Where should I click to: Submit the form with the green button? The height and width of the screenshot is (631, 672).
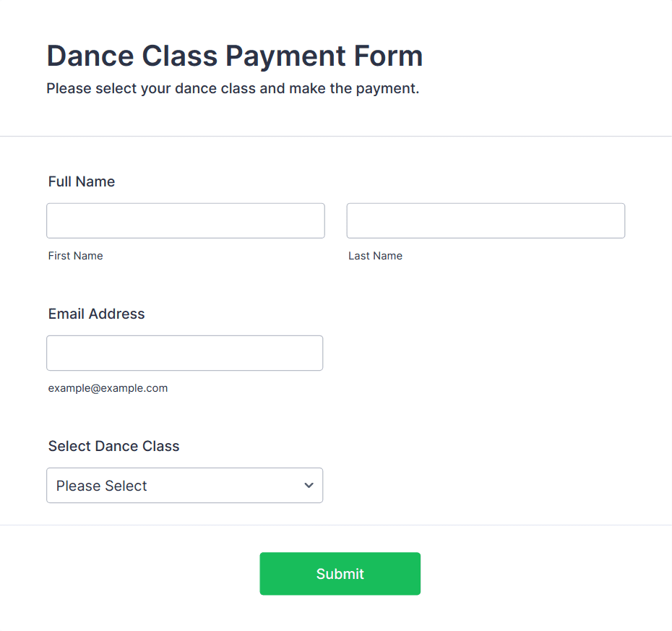pyautogui.click(x=340, y=574)
